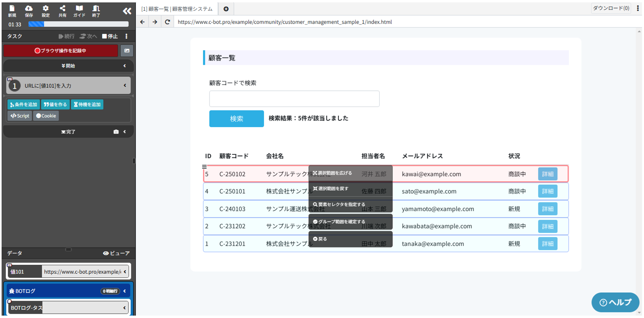The image size is (644, 318).
Task: Open the ガイド book guide
Action: click(x=79, y=11)
